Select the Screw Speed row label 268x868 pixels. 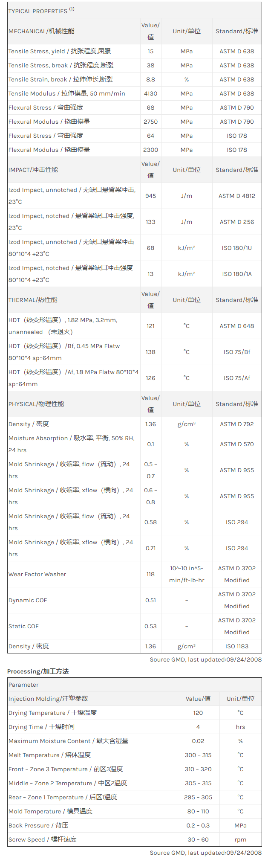pyautogui.click(x=43, y=839)
